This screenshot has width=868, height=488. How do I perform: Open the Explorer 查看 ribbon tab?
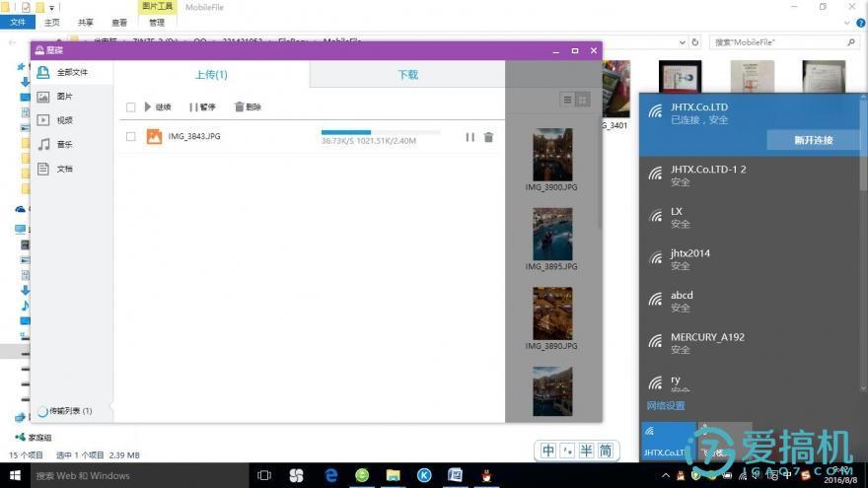click(x=119, y=23)
